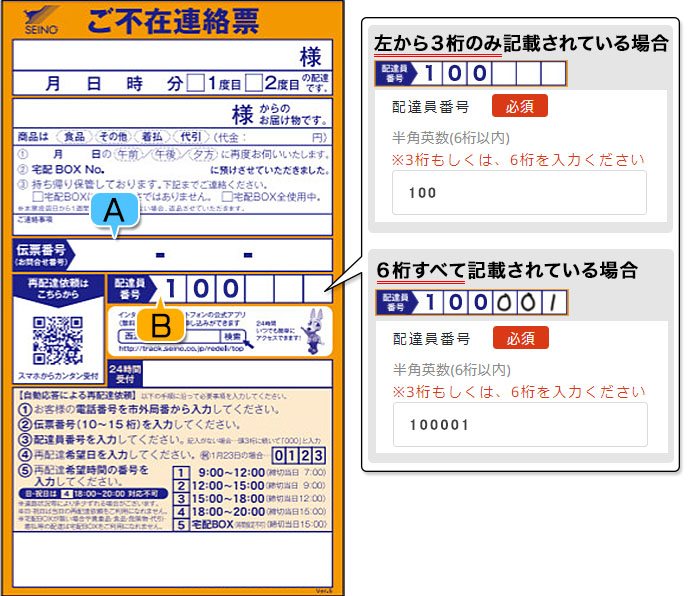Viewport: 690px width, 596px height.
Task: Check the first 宅配BOX checkbox under item ③
Action: [x=38, y=196]
